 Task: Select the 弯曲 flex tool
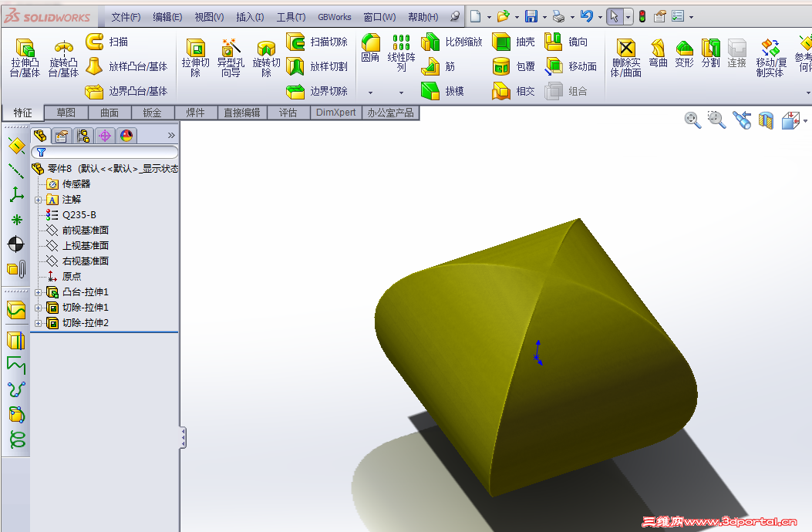click(x=659, y=53)
